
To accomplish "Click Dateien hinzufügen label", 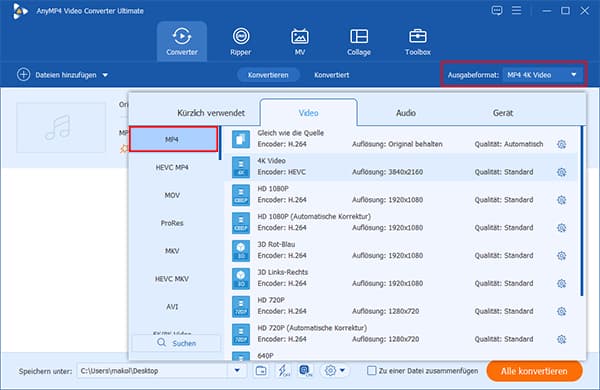I will (x=66, y=75).
